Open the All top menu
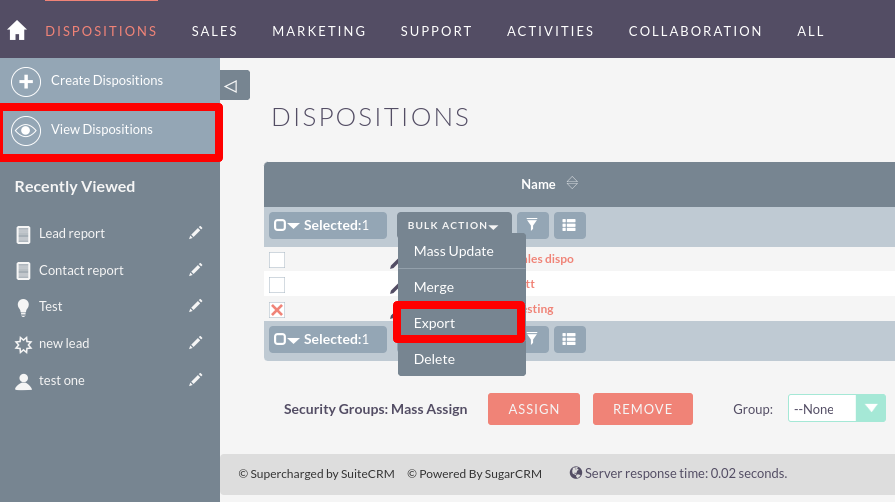This screenshot has width=895, height=502. (811, 31)
